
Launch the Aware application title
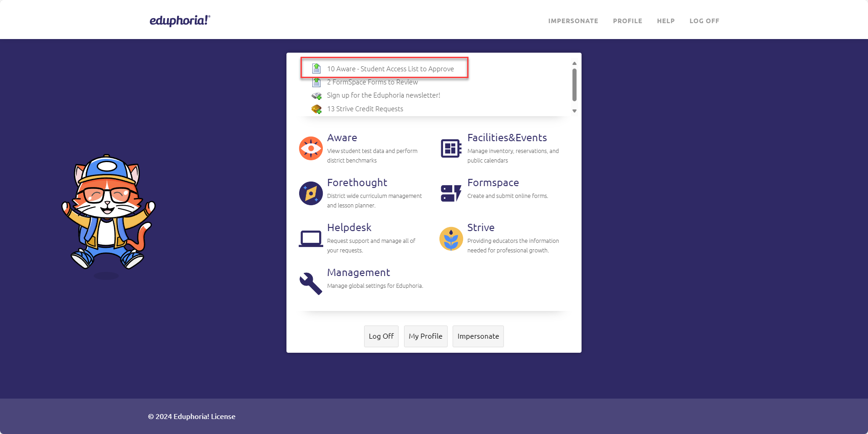pyautogui.click(x=342, y=138)
